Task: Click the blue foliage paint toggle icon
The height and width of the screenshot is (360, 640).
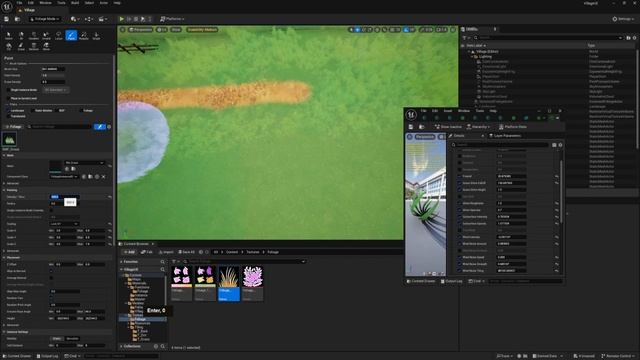Action: point(100,127)
